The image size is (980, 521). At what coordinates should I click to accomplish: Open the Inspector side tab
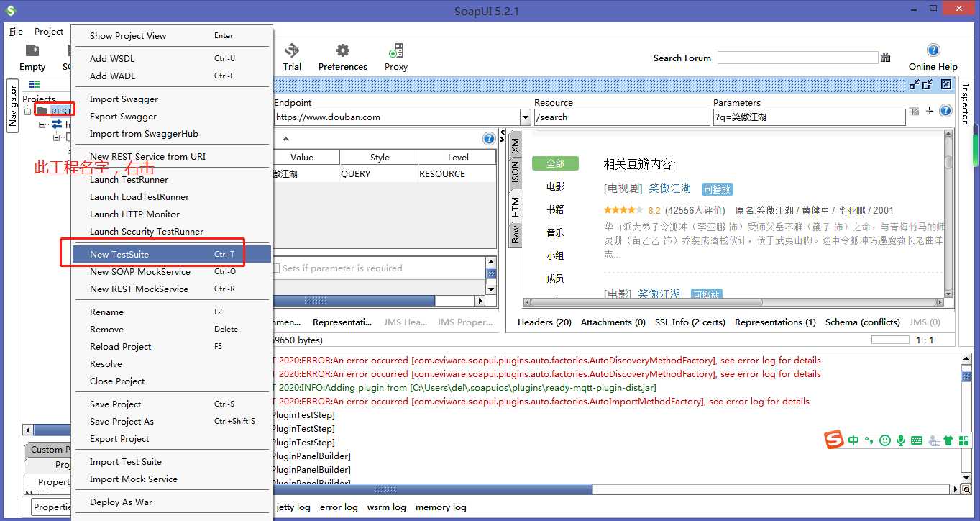point(965,103)
